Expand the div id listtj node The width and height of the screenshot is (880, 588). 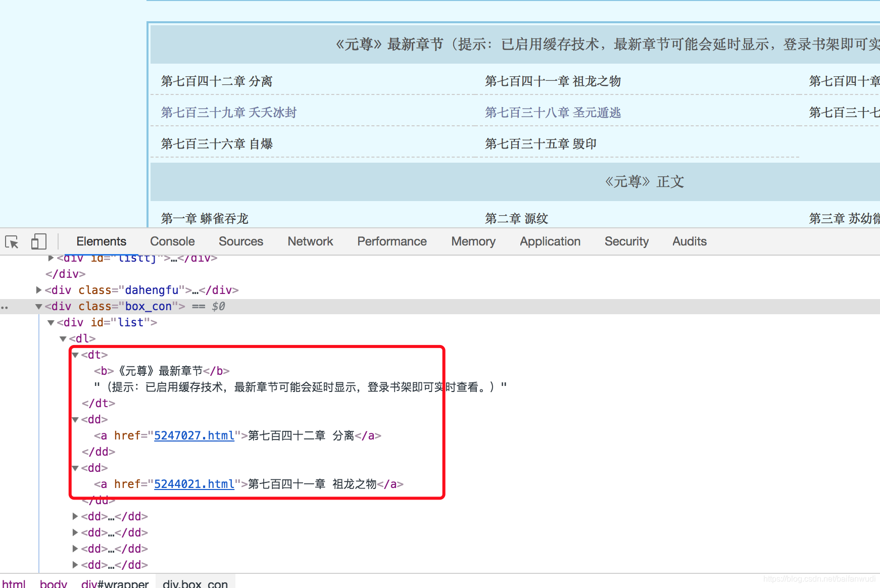coord(51,258)
